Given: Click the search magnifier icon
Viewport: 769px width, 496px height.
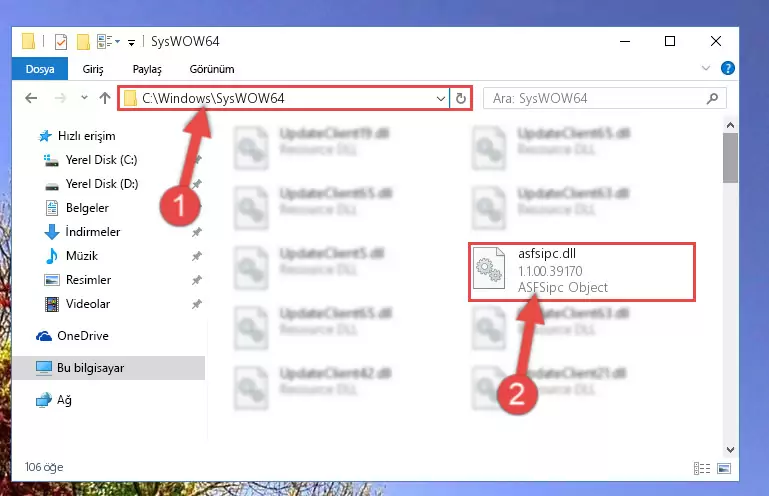Looking at the screenshot, I should [713, 99].
